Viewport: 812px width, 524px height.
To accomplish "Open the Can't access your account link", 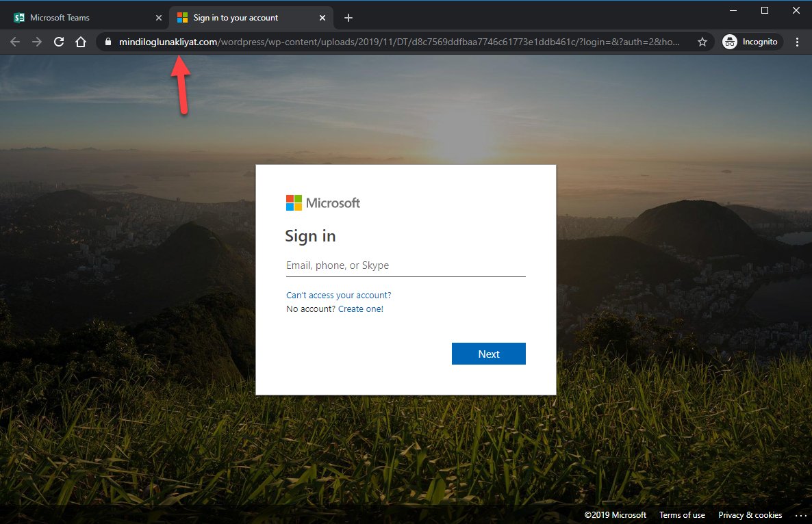I will pos(339,295).
